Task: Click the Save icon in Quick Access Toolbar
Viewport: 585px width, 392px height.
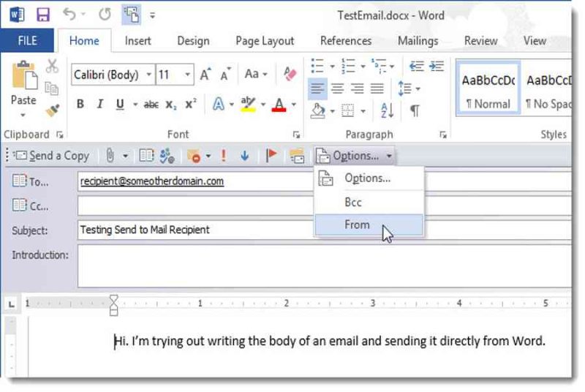Action: pyautogui.click(x=43, y=15)
